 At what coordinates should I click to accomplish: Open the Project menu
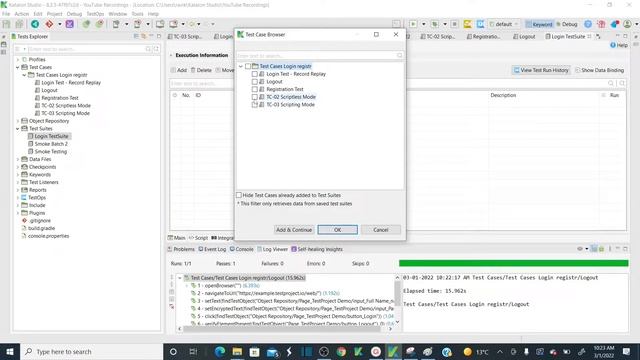(x=54, y=13)
